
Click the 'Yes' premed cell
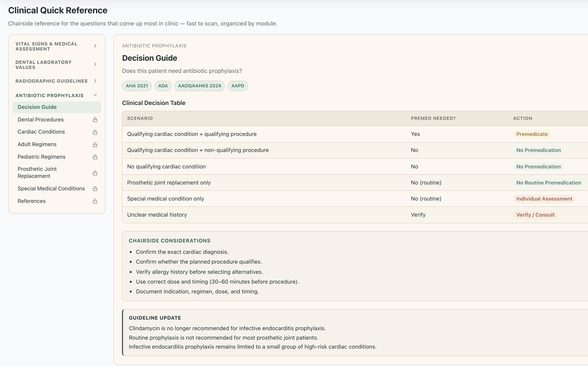tap(415, 134)
